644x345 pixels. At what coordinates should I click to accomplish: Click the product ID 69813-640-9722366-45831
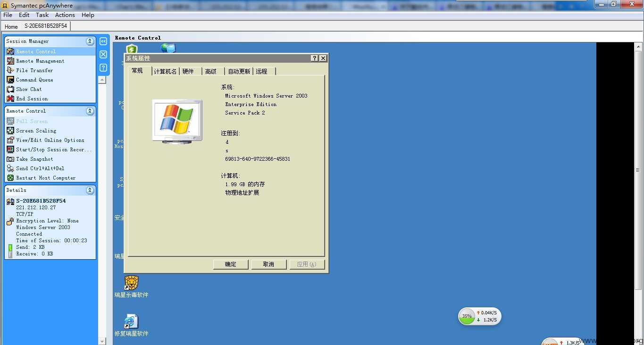(x=258, y=159)
